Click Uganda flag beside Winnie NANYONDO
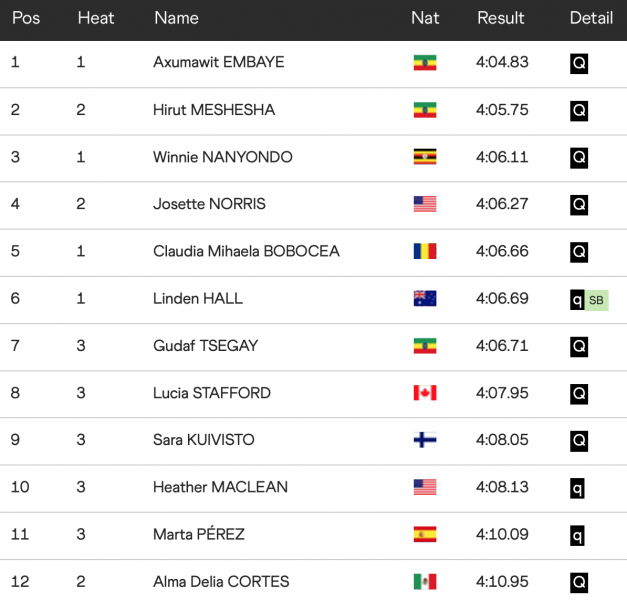Image resolution: width=627 pixels, height=600 pixels. point(425,157)
